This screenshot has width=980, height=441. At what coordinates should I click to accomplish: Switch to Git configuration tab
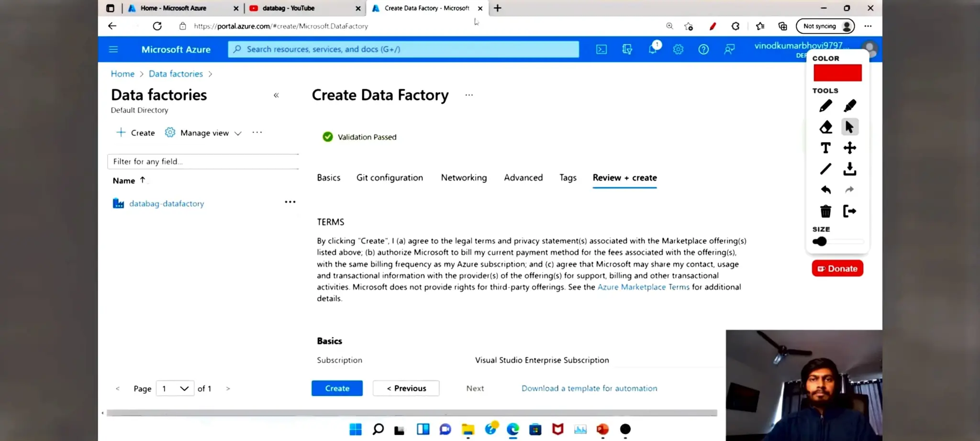[x=390, y=177]
